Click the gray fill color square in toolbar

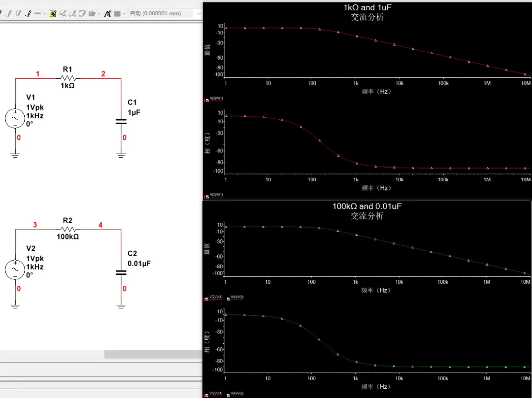(x=117, y=14)
